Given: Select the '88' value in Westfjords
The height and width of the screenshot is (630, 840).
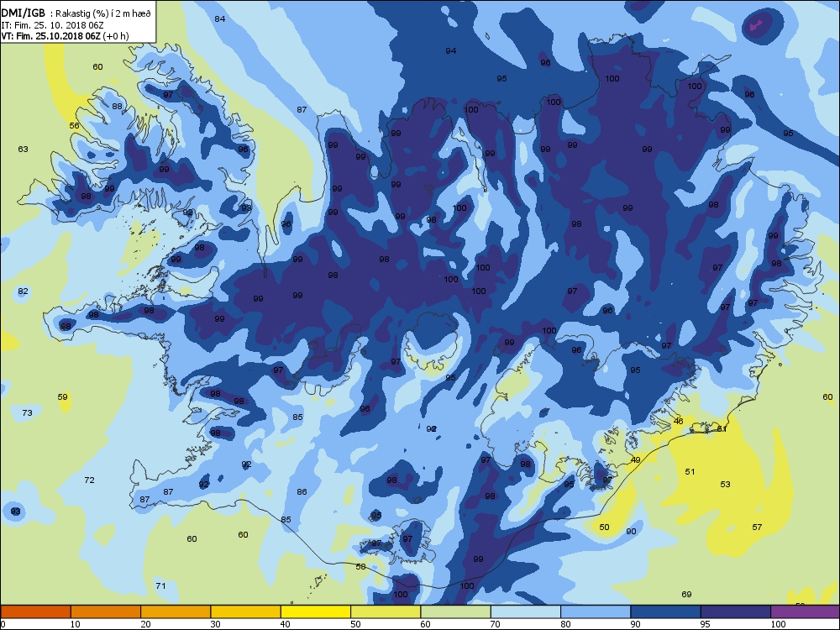Looking at the screenshot, I should [x=117, y=106].
